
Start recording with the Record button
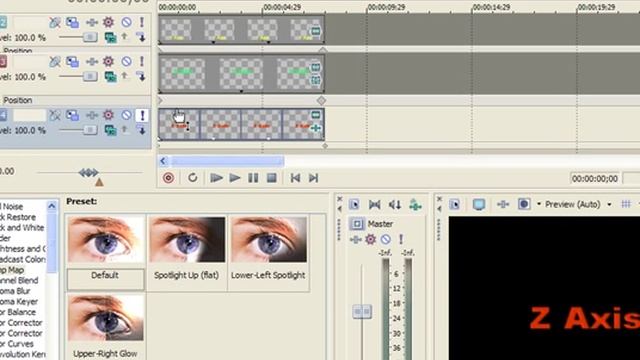168,178
